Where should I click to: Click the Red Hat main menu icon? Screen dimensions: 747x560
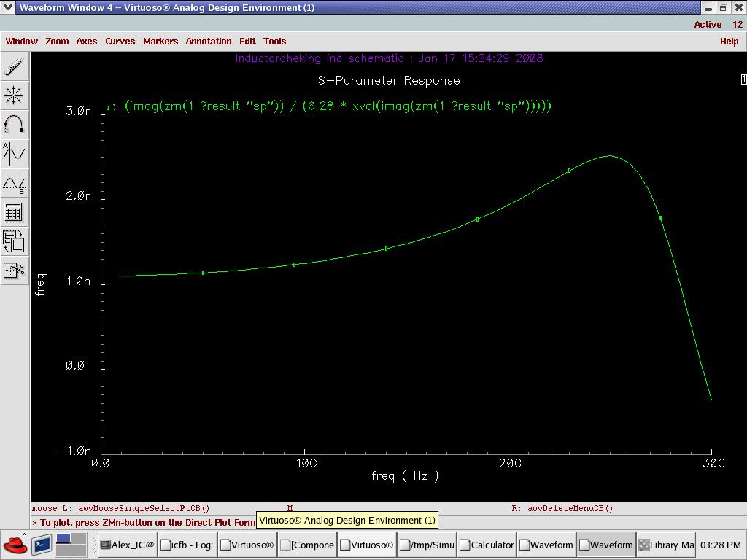(x=15, y=545)
